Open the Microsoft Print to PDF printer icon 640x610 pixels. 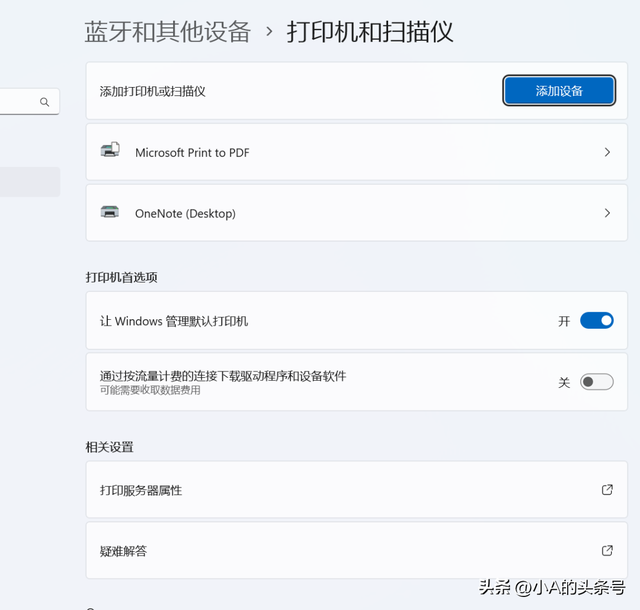pyautogui.click(x=110, y=150)
